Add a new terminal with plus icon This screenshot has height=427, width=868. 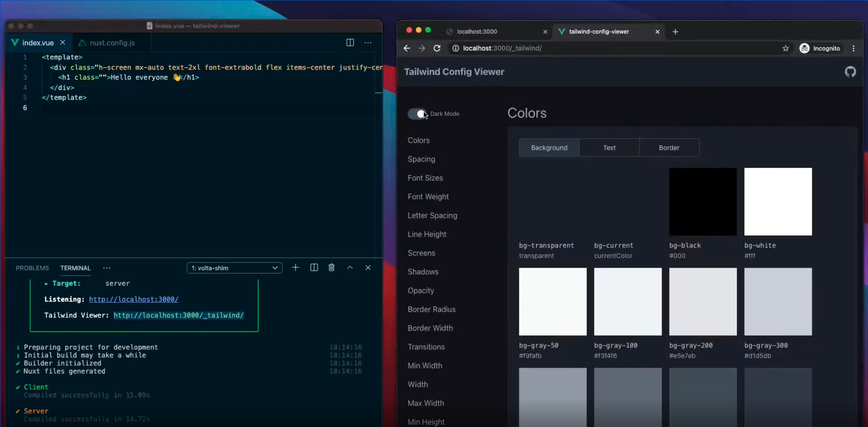[295, 268]
